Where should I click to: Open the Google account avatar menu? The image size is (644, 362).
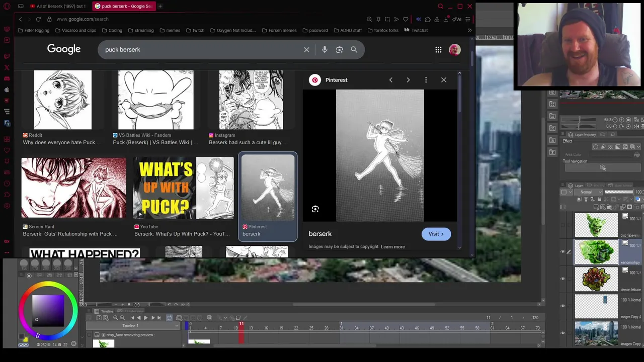point(455,50)
